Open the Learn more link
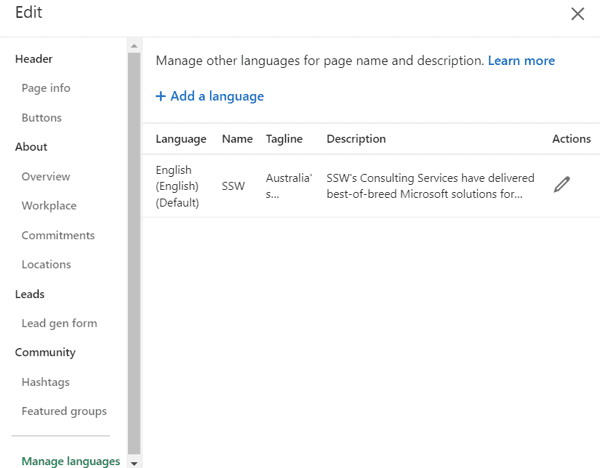 click(x=521, y=61)
